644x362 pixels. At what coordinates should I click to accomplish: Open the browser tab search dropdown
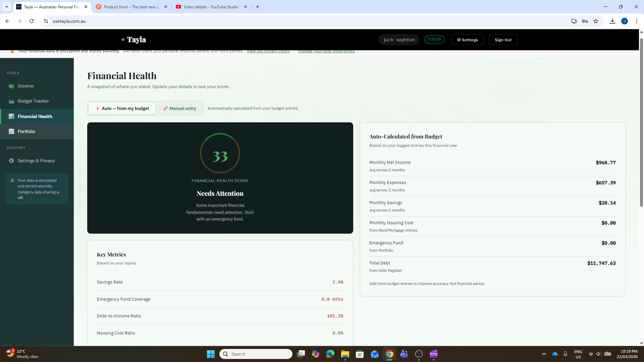coord(6,7)
